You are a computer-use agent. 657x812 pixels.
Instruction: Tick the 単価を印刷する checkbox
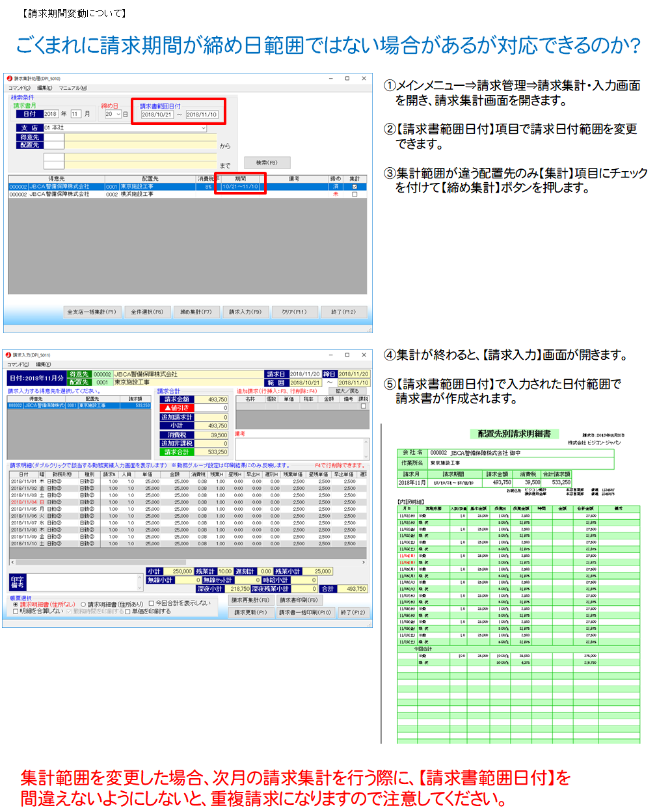(128, 612)
